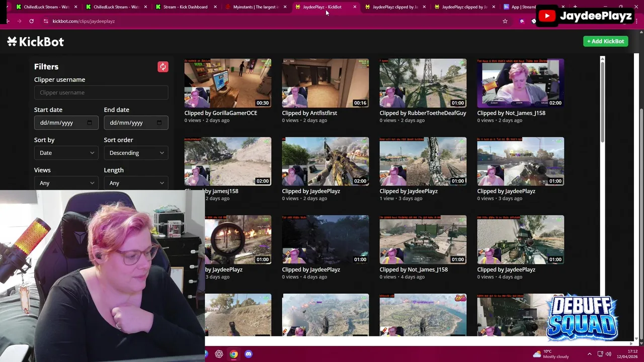
Task: Open the weather widget showing 10°C
Action: tap(551, 354)
